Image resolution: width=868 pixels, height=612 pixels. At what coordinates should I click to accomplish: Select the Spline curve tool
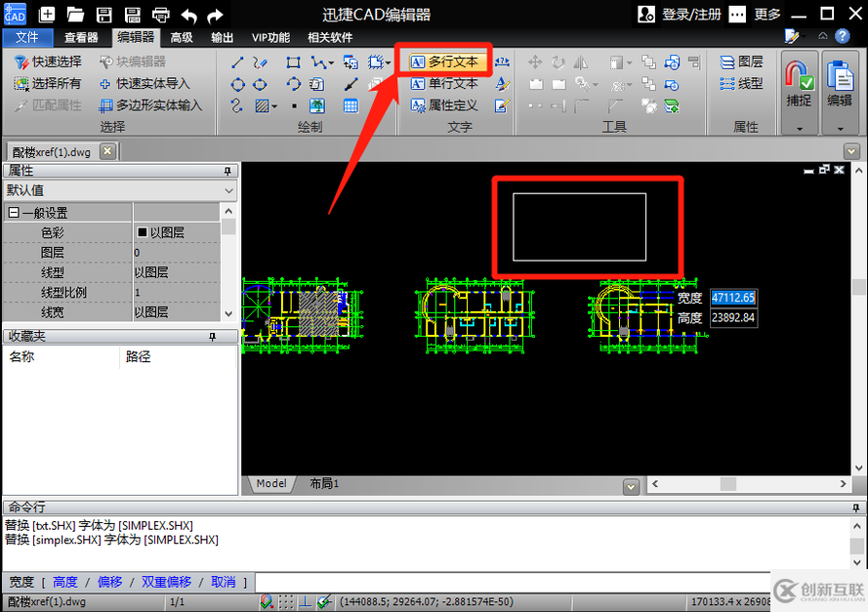click(237, 105)
